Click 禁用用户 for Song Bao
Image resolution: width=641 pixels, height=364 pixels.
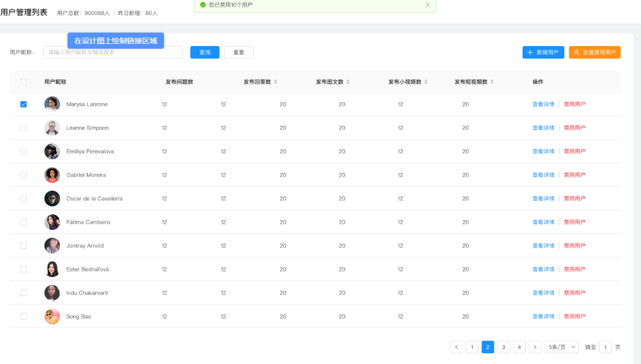click(x=575, y=317)
